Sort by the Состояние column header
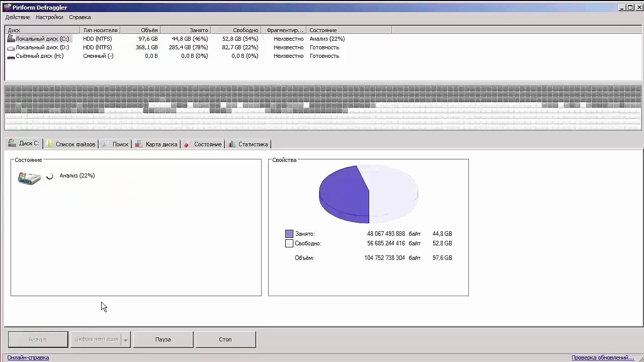644x362 pixels. tap(350, 30)
